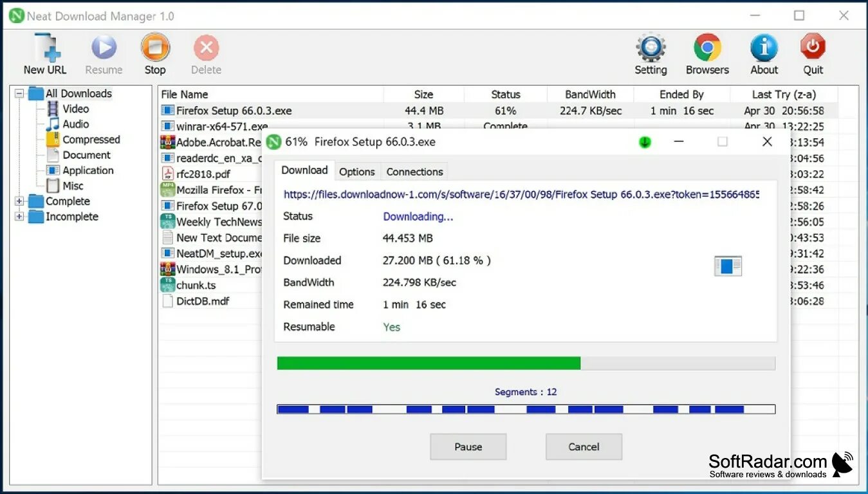Screen dimensions: 868x494
Task: Select the Misc category in the tree
Action: [73, 186]
